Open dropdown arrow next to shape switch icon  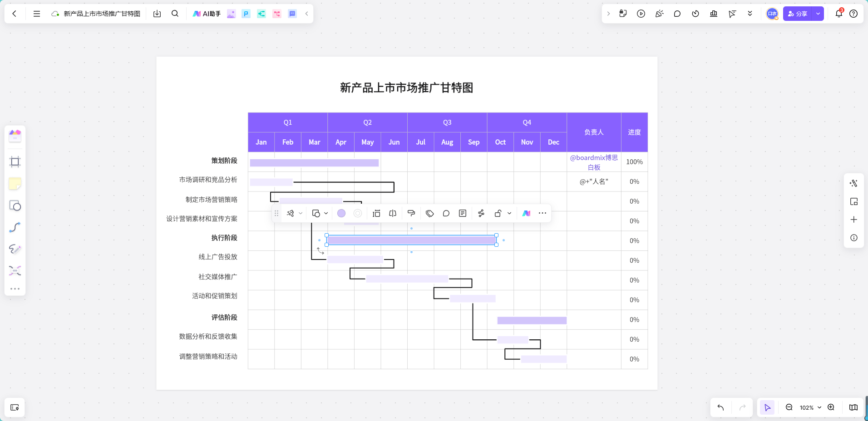click(326, 213)
